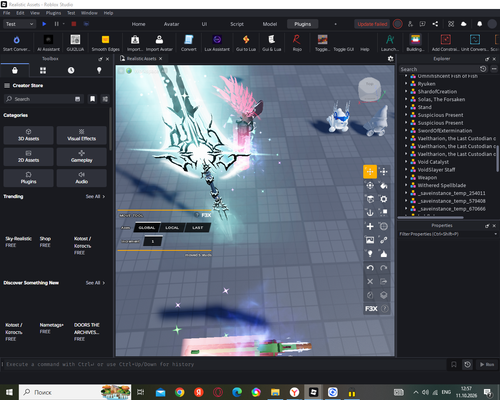Expand the Stand item arrow
The image size is (500, 400).
tap(406, 107)
